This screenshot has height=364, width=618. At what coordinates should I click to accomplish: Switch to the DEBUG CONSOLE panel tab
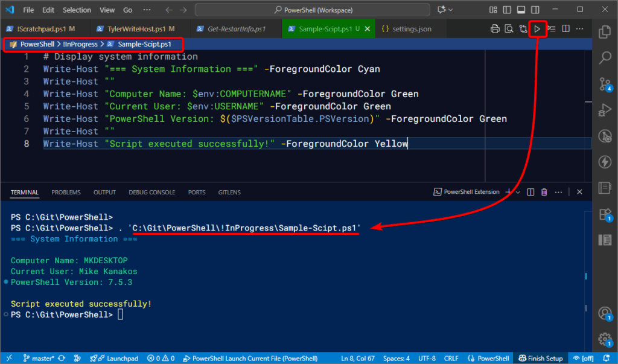coord(151,192)
